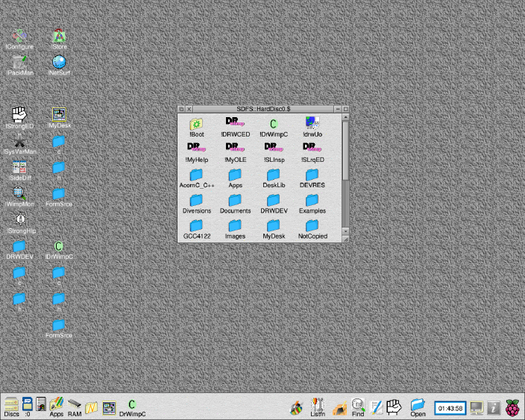The height and width of the screenshot is (420, 525).
Task: Click the Open folder icon on icon bar
Action: pyautogui.click(x=418, y=405)
